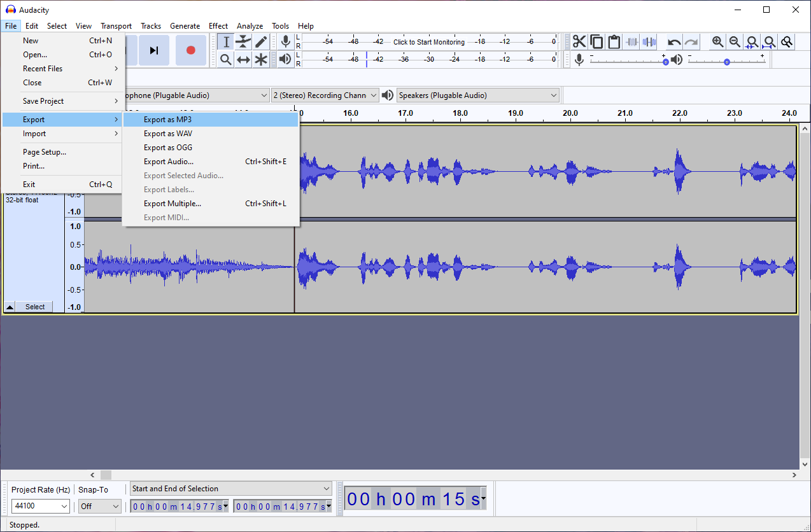The image size is (811, 532).
Task: Click the horizontal scrollbar right arrow
Action: 794,475
